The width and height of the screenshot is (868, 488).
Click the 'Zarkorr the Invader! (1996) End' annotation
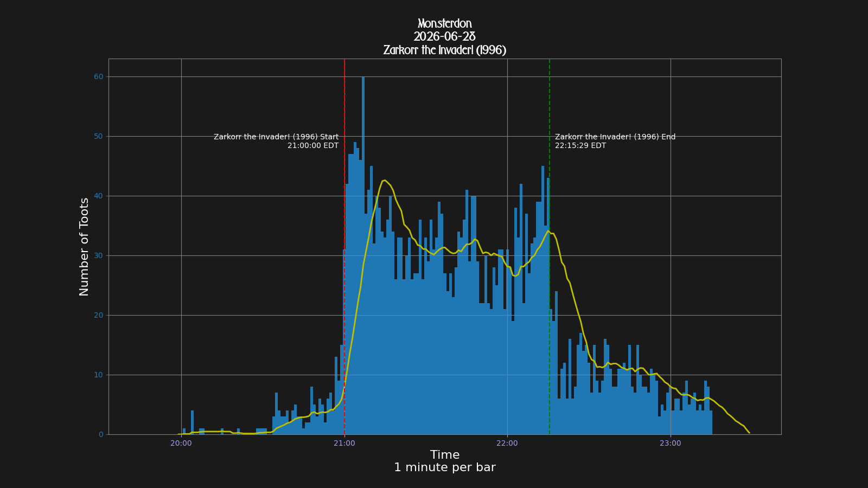click(615, 137)
